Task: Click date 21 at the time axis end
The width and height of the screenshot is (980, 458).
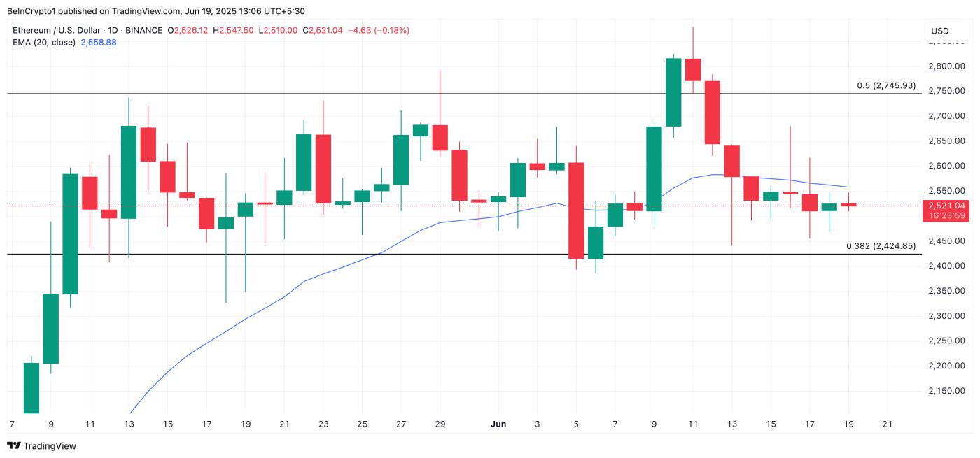Action: point(888,424)
